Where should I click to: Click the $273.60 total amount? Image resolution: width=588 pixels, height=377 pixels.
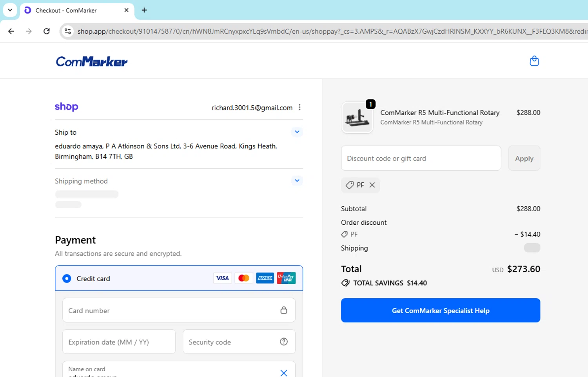pos(524,269)
